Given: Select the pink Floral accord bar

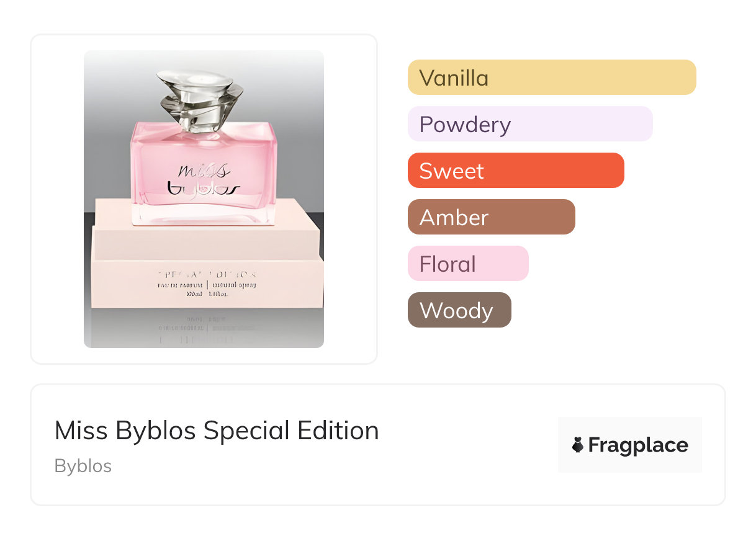Looking at the screenshot, I should pos(467,264).
